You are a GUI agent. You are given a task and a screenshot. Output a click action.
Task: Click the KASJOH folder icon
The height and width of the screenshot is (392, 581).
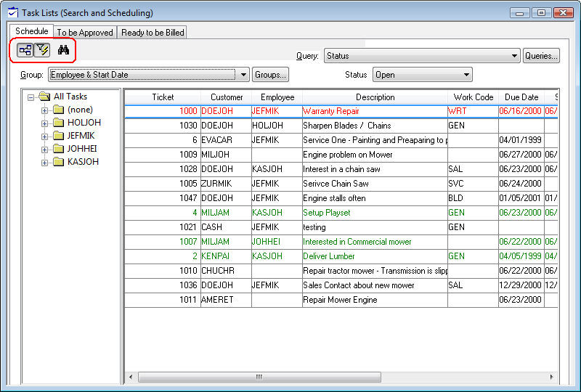coord(58,162)
